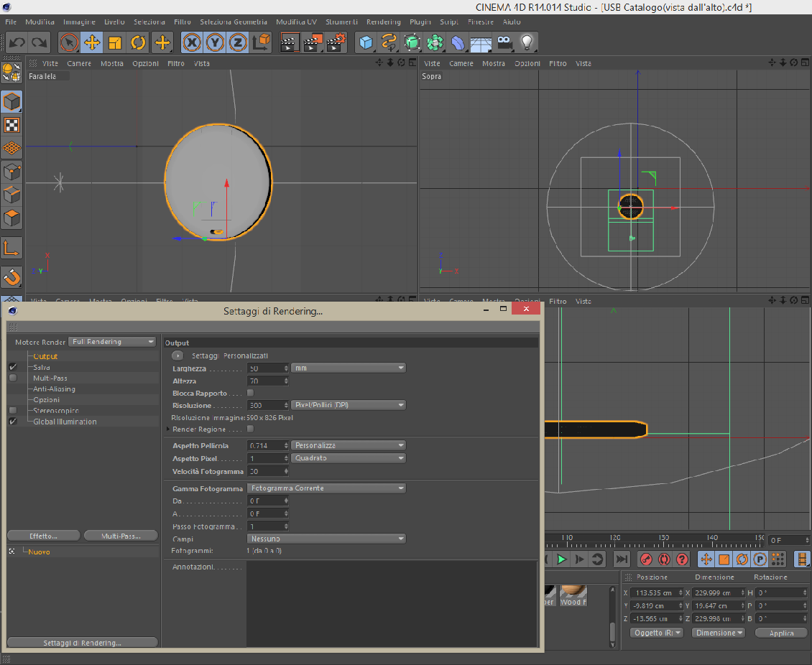Click the Applica button in coordinates panel

point(781,633)
